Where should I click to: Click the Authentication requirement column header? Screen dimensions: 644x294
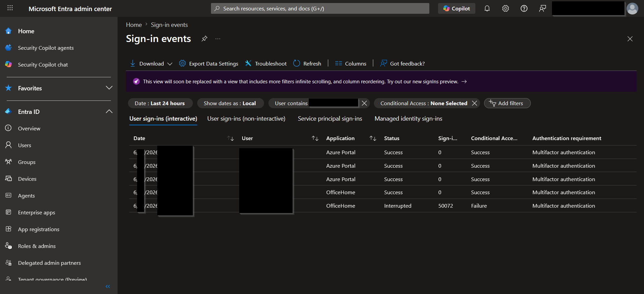click(567, 138)
